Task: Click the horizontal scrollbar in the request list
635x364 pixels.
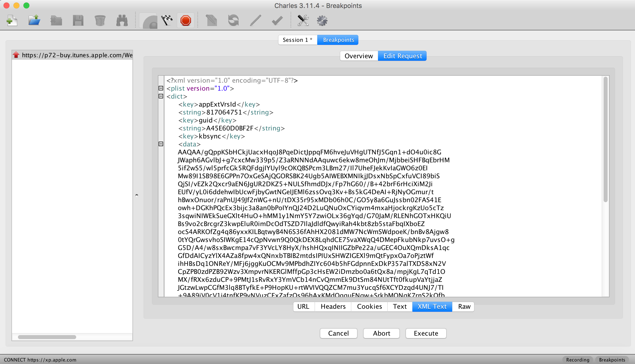Action: pyautogui.click(x=47, y=337)
